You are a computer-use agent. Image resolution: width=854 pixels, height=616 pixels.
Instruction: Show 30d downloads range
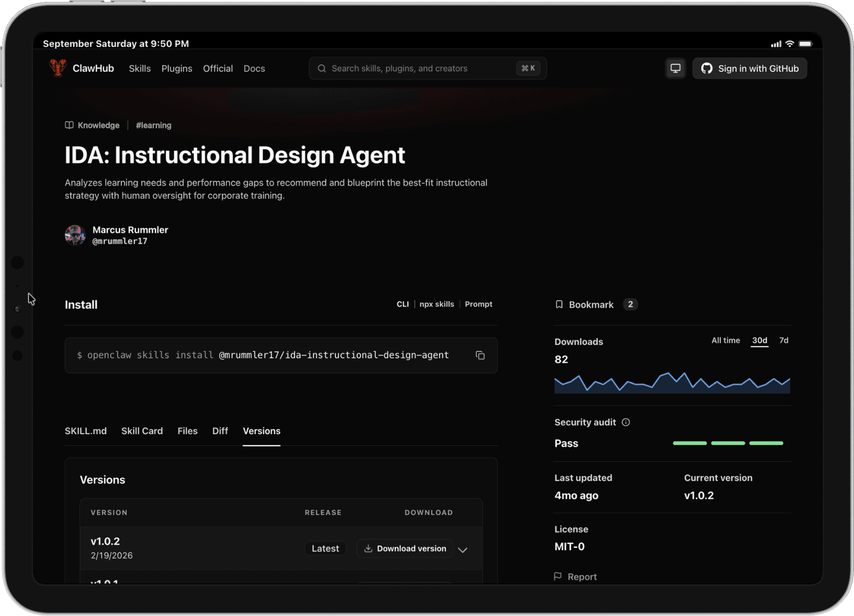[759, 341]
